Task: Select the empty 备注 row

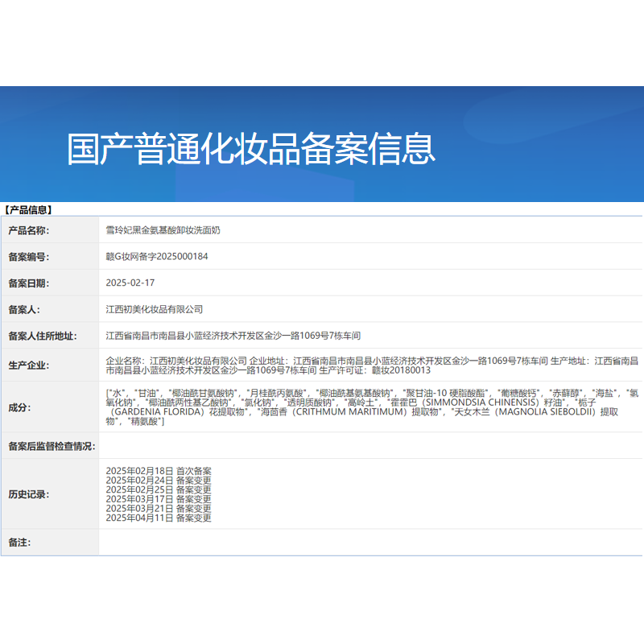Action: click(x=322, y=543)
